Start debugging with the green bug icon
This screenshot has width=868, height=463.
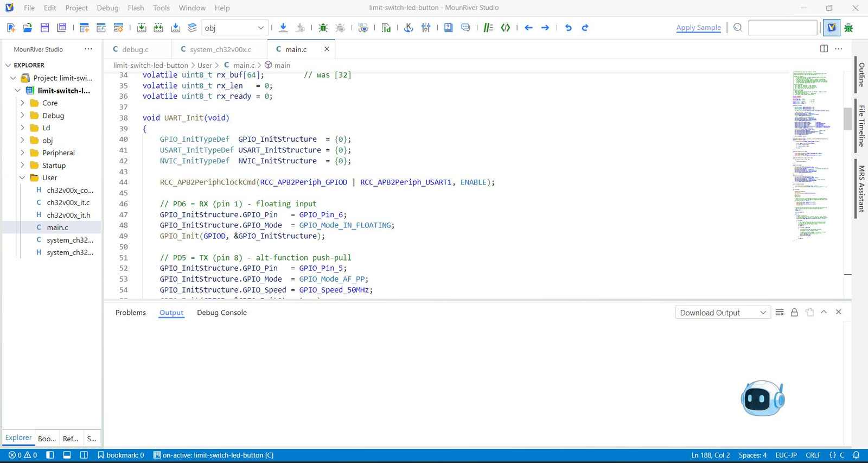click(x=323, y=28)
